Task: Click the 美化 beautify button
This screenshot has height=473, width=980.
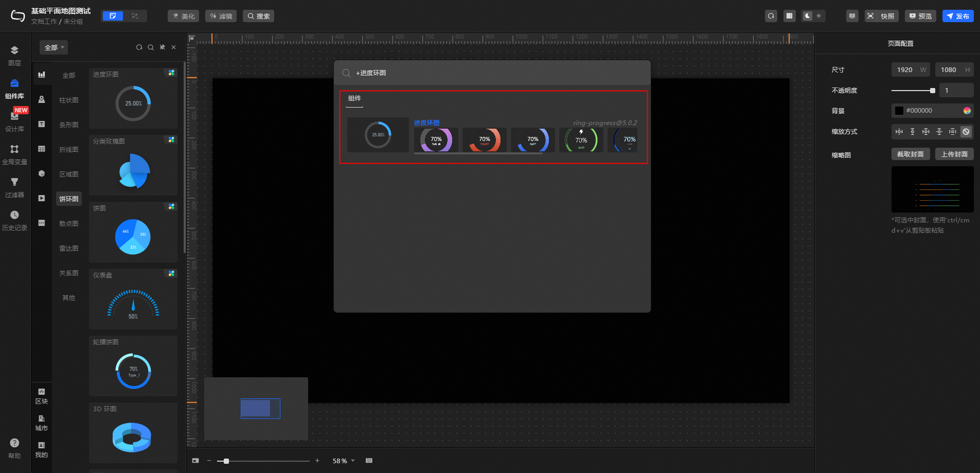Action: tap(184, 16)
